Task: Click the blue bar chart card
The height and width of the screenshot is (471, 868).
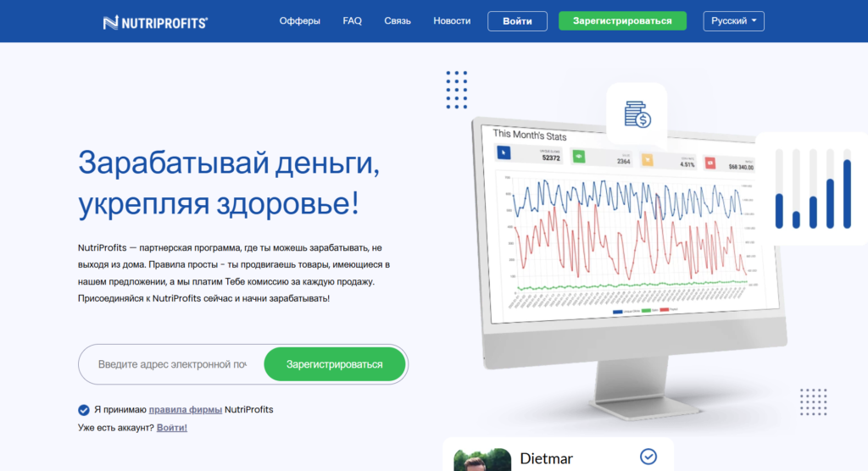Action: [x=812, y=188]
